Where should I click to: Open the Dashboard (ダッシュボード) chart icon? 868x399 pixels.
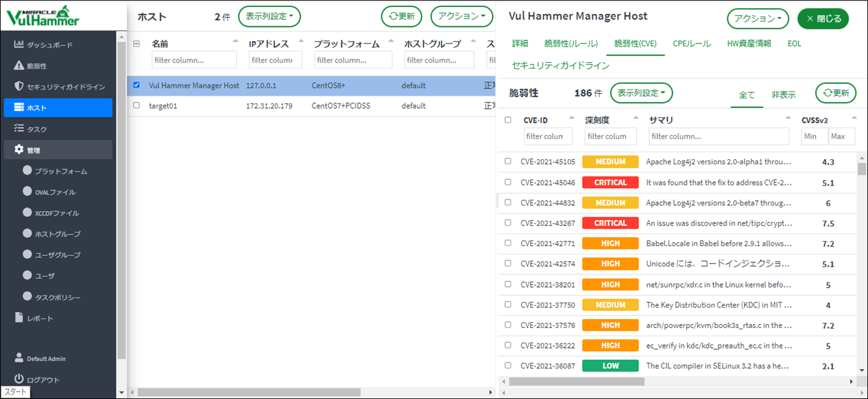(x=19, y=45)
